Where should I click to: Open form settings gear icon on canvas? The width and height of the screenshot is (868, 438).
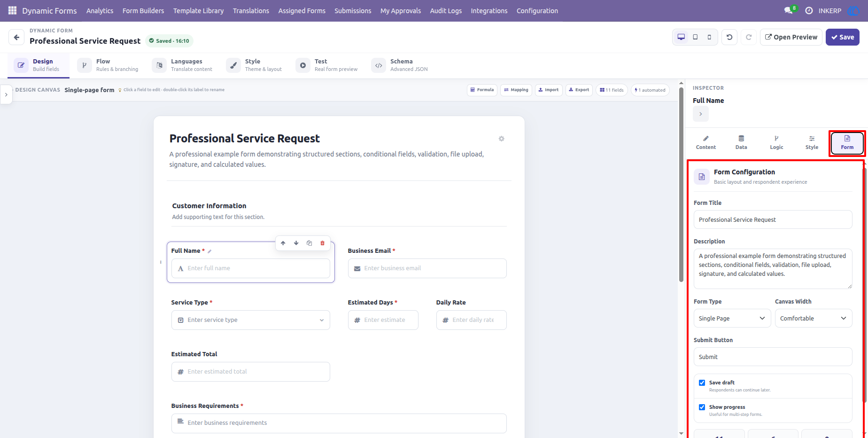502,139
